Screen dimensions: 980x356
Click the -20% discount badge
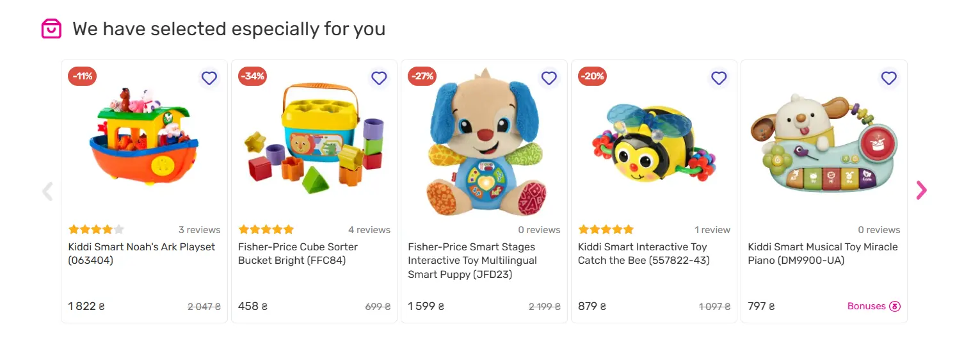coord(592,76)
